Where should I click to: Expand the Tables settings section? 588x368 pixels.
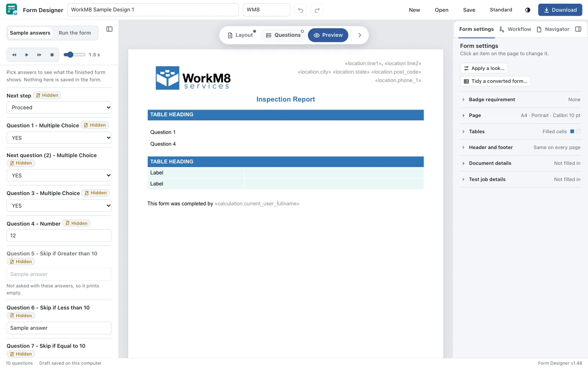click(520, 131)
